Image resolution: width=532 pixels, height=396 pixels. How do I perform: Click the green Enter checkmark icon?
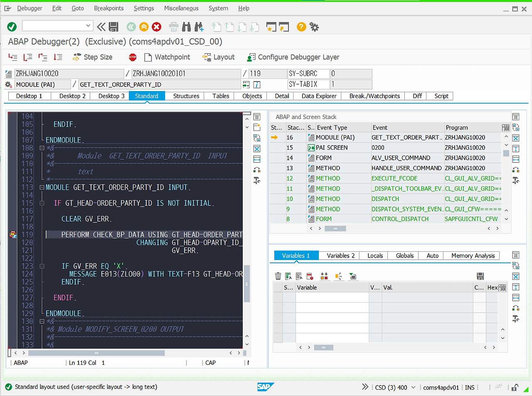point(12,27)
